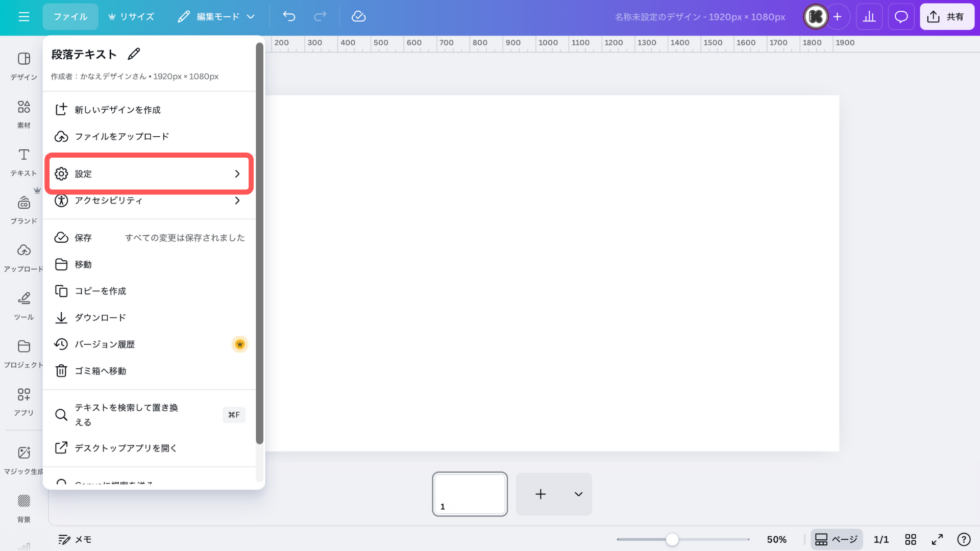Viewport: 980px width, 551px height.
Task: Expand add-page options chevron
Action: pyautogui.click(x=578, y=494)
